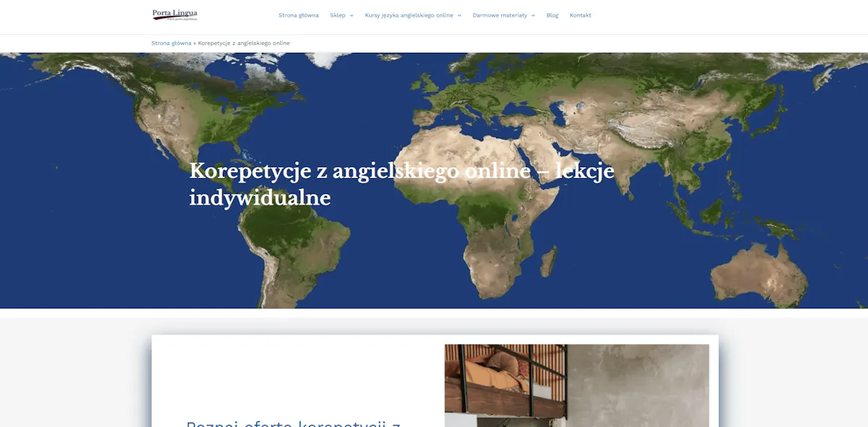This screenshot has width=868, height=427.
Task: Click the heading Korepetycje z angielskiego online
Action: tap(401, 184)
